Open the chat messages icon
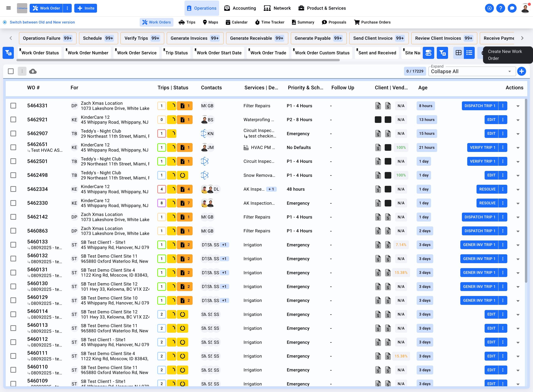Screen dimensions: 533x392 (x=512, y=8)
